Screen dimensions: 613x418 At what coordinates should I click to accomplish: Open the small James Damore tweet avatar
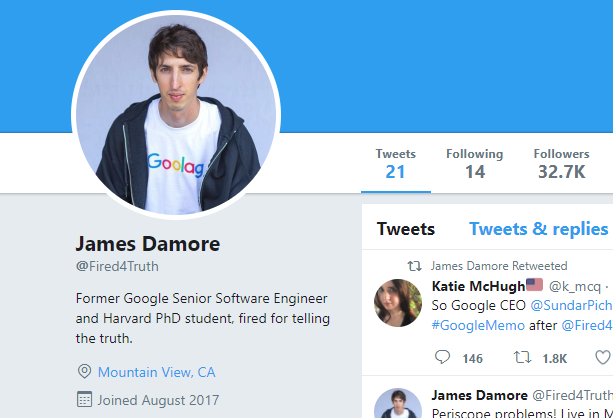pos(398,404)
